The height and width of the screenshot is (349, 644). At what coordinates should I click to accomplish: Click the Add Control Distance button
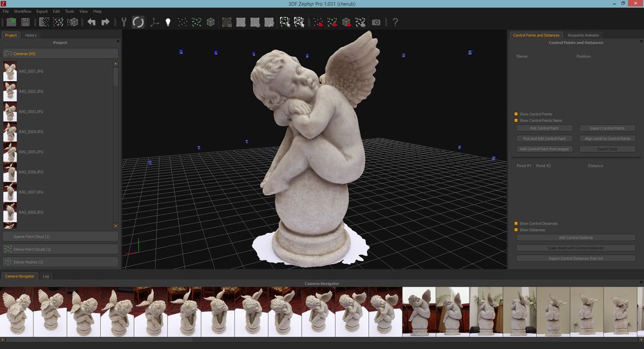click(x=576, y=238)
